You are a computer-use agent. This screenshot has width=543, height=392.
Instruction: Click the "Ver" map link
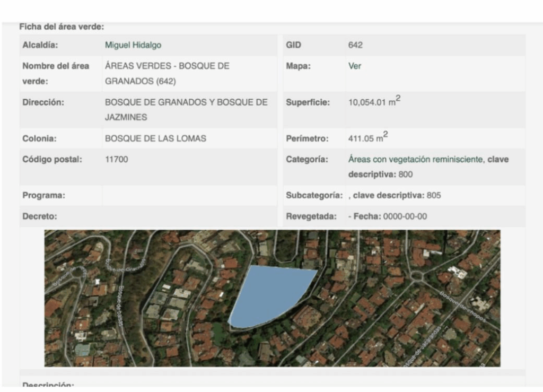(354, 67)
